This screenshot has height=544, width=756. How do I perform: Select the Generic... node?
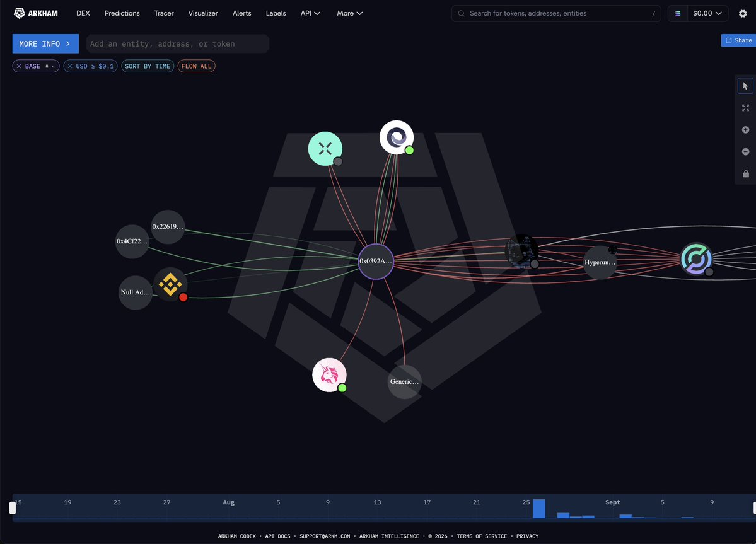(x=405, y=381)
